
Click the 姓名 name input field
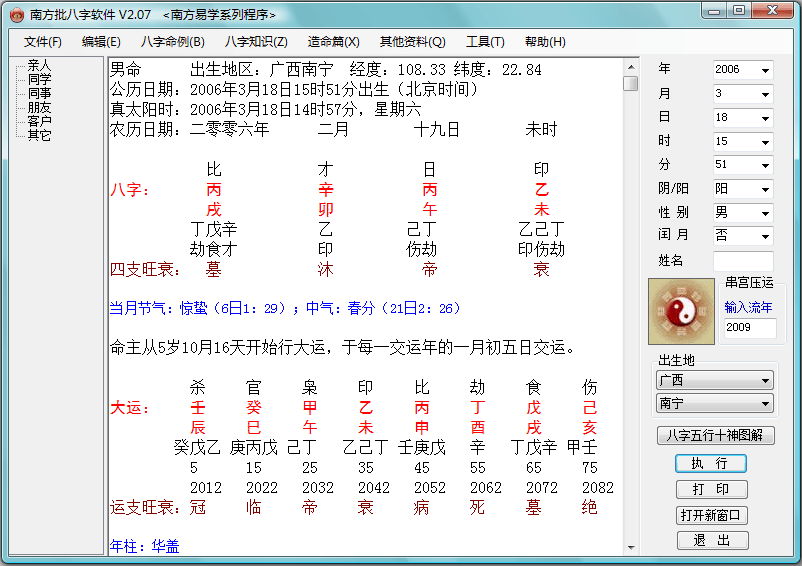pyautogui.click(x=742, y=260)
